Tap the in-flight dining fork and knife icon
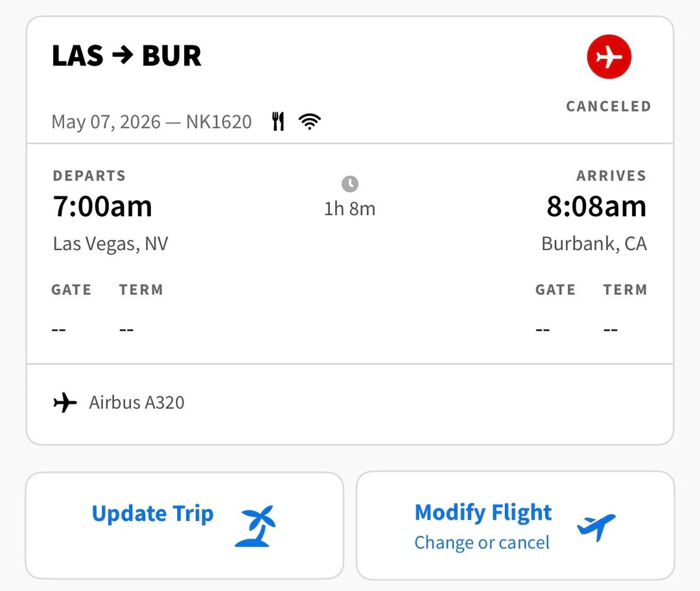 click(x=278, y=121)
